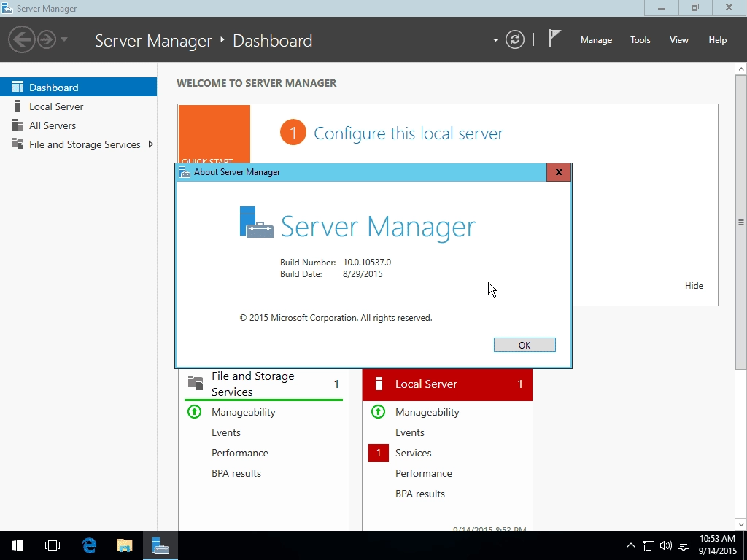Click the vertical scrollbar thumb

(741, 222)
